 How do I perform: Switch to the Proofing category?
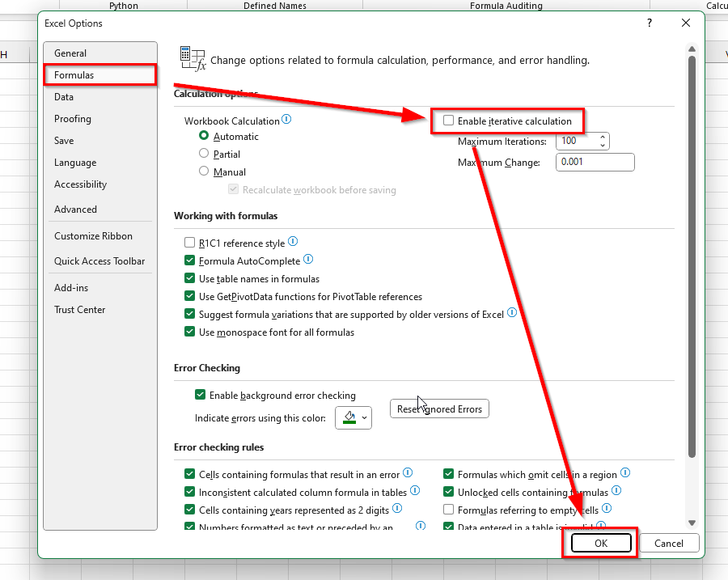pyautogui.click(x=73, y=119)
